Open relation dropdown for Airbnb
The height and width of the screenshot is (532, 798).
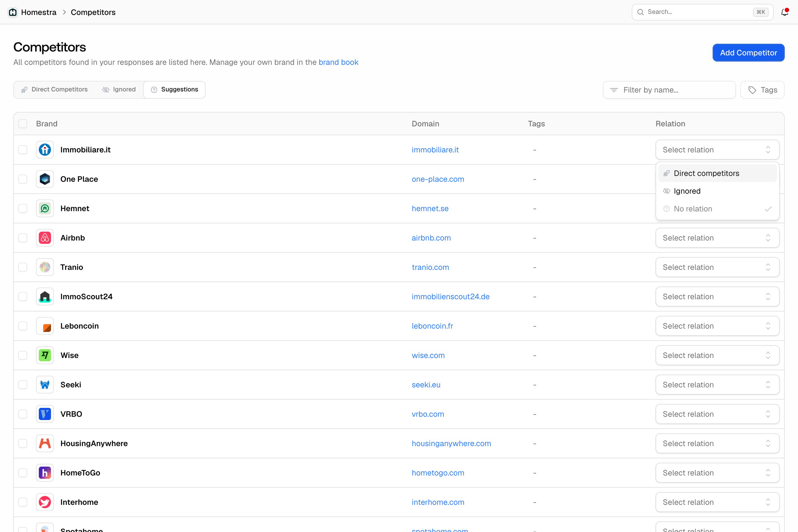(717, 238)
